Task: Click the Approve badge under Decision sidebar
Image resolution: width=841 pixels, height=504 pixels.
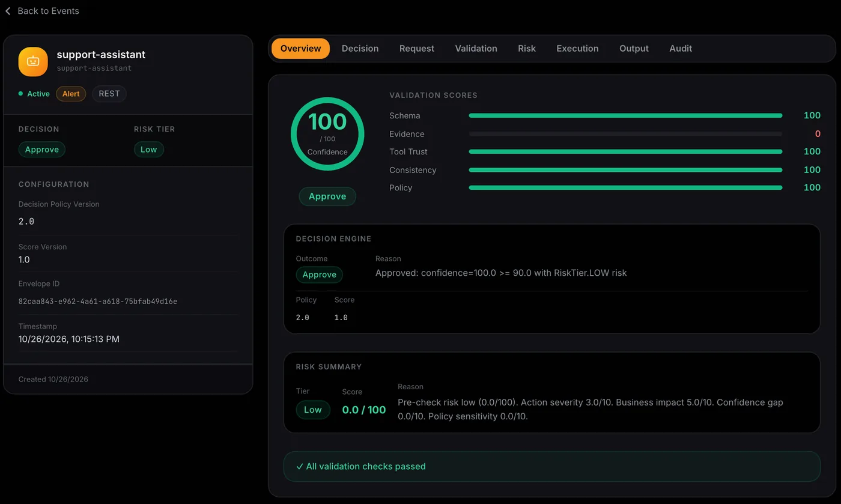Action: 42,150
